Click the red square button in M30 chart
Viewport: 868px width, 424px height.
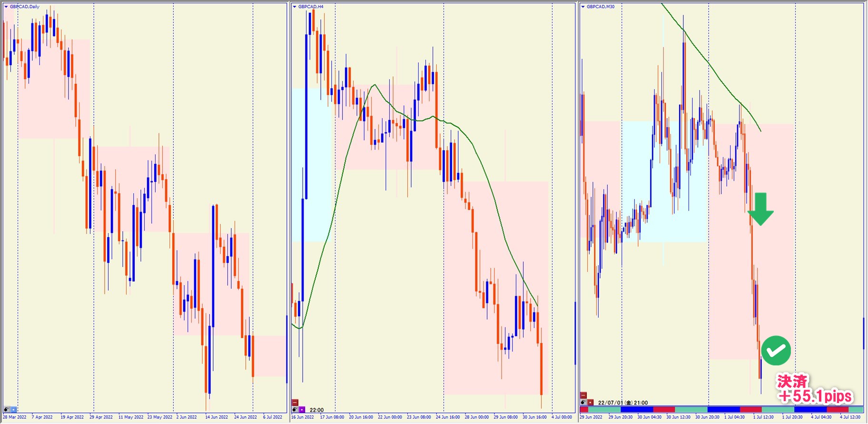[590, 403]
